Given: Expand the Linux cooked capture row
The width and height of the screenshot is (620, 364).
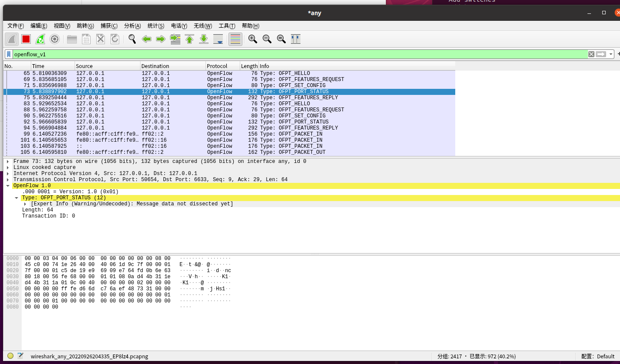Looking at the screenshot, I should tap(8, 167).
